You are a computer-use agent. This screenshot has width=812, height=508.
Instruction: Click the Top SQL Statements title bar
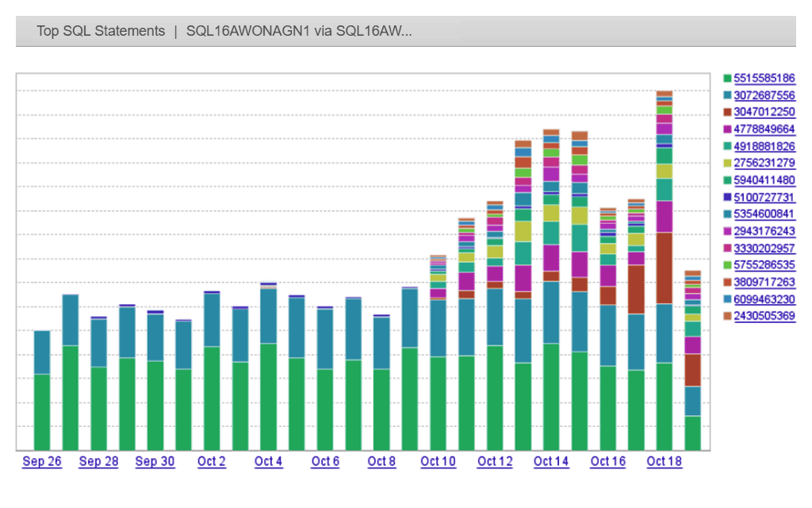[101, 31]
